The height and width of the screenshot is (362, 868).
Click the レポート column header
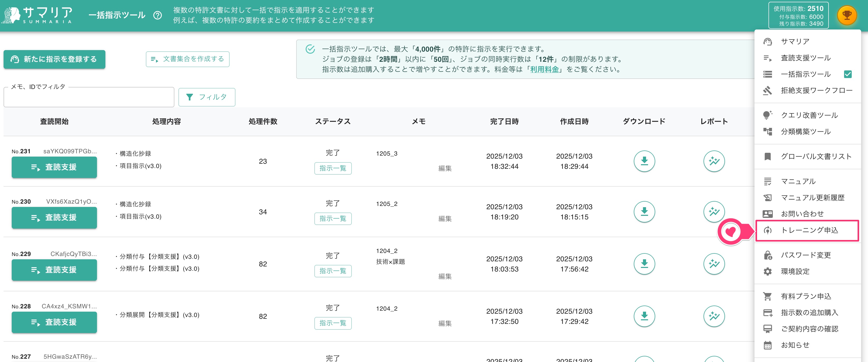pyautogui.click(x=714, y=122)
